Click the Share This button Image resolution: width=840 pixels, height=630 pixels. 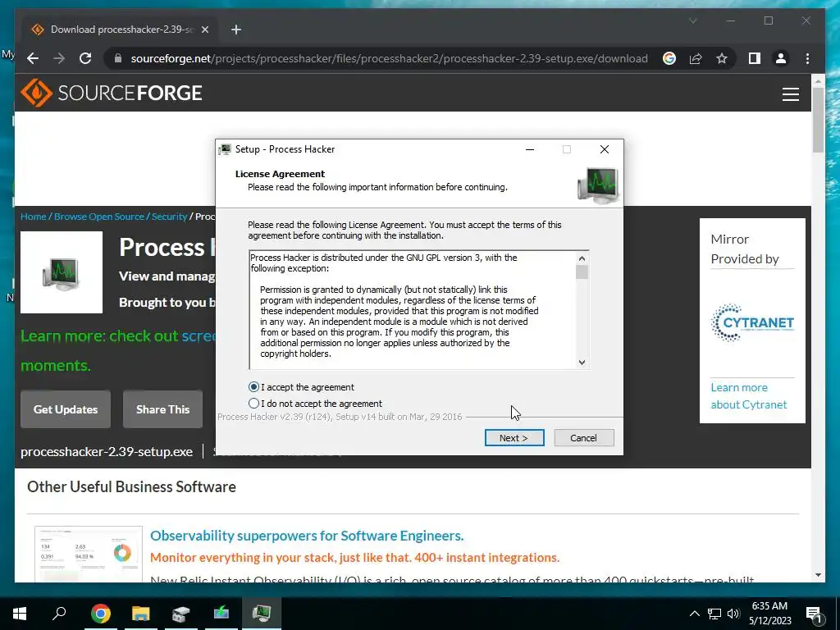pyautogui.click(x=163, y=409)
